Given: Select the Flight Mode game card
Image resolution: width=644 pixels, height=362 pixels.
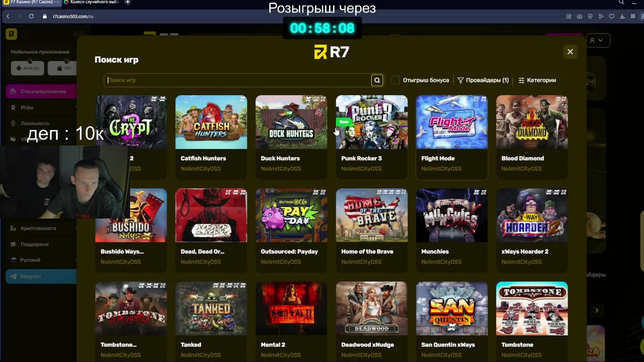Looking at the screenshot, I should tap(452, 137).
